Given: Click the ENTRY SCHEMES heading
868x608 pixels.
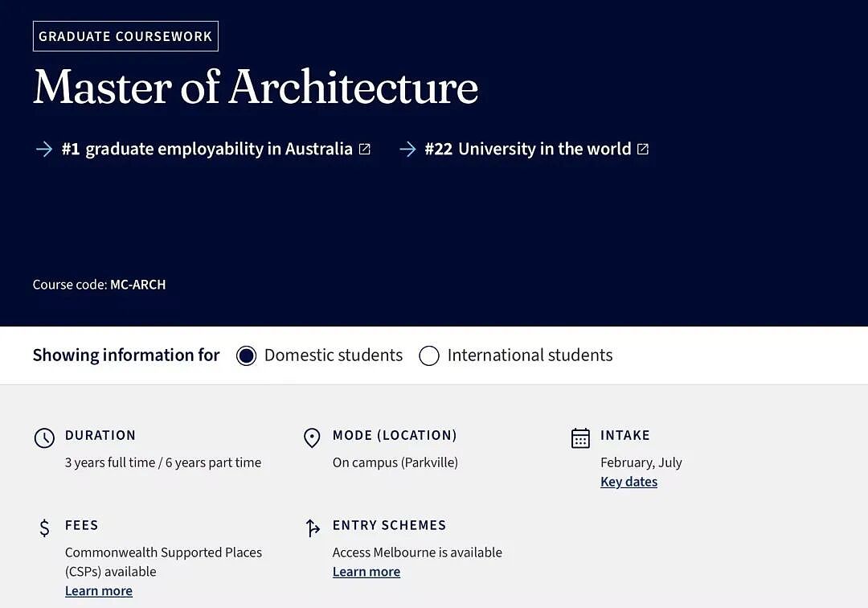Looking at the screenshot, I should [389, 525].
